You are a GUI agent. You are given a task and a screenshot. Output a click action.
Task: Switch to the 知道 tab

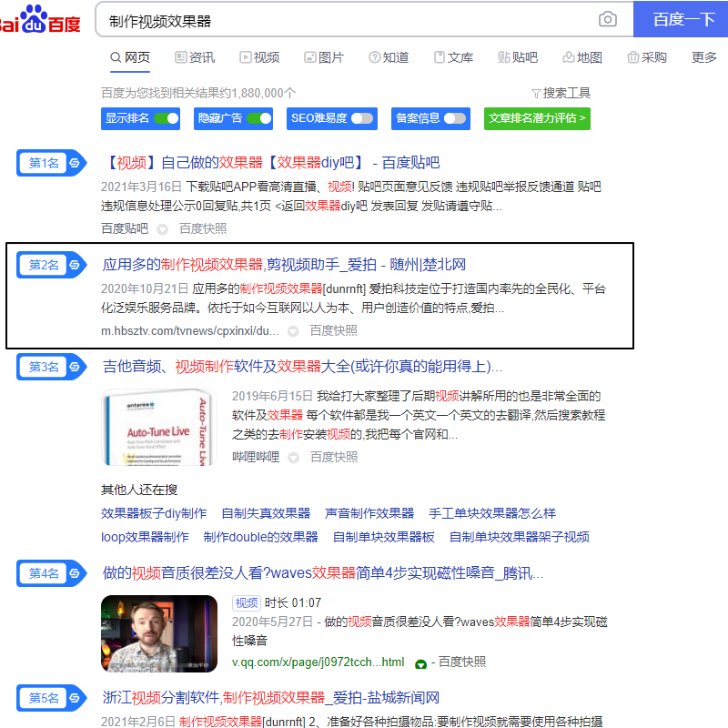[389, 57]
